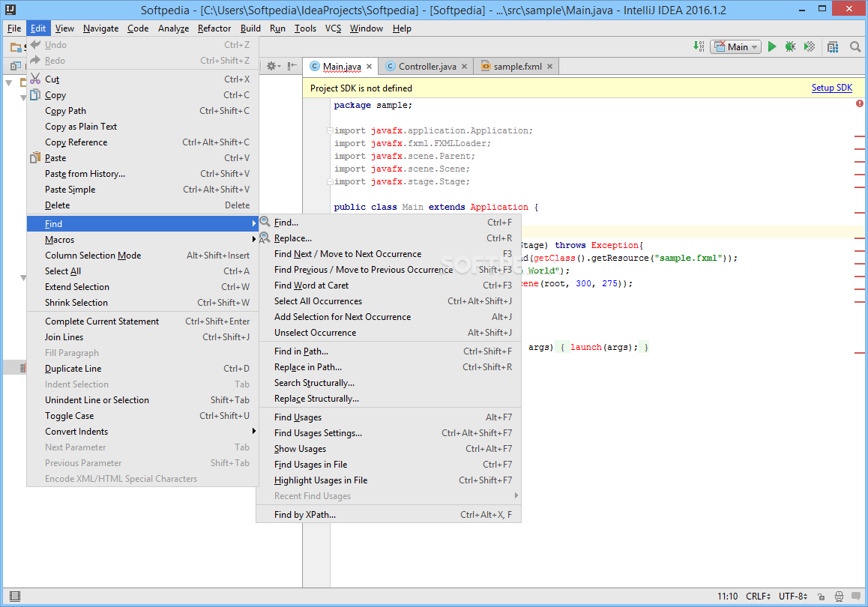This screenshot has height=607, width=868.
Task: Open the Refactor menu
Action: point(214,28)
